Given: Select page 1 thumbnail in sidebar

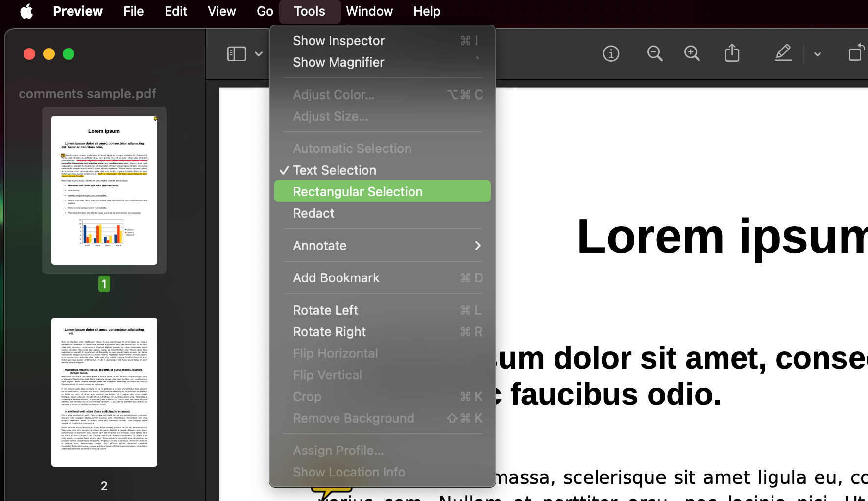Looking at the screenshot, I should [104, 190].
